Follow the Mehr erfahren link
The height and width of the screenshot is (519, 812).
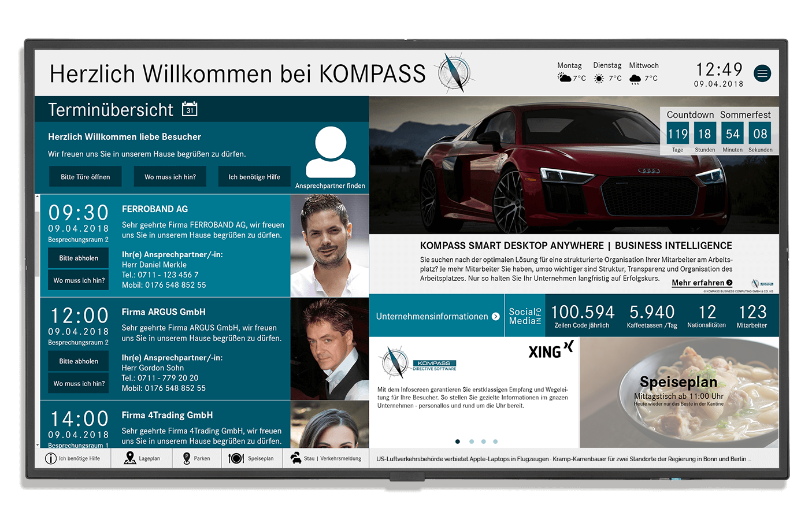click(702, 283)
